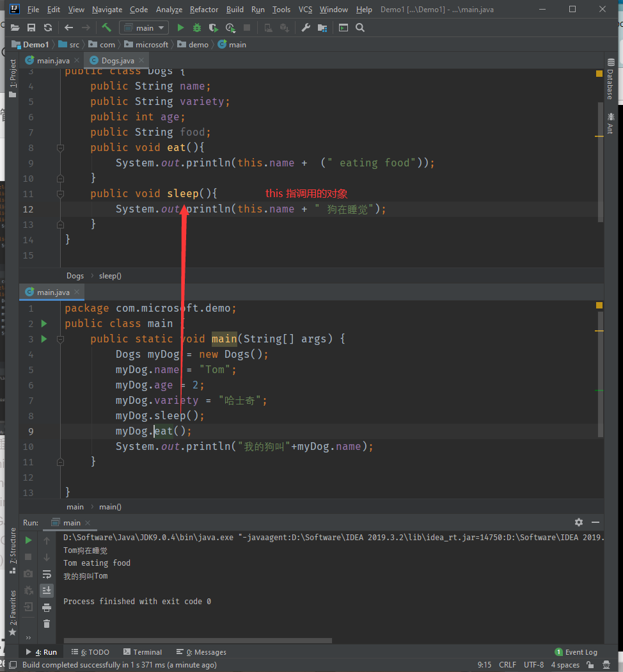
Task: Click the Dogs.java editor vertical scrollbar
Action: click(601, 162)
